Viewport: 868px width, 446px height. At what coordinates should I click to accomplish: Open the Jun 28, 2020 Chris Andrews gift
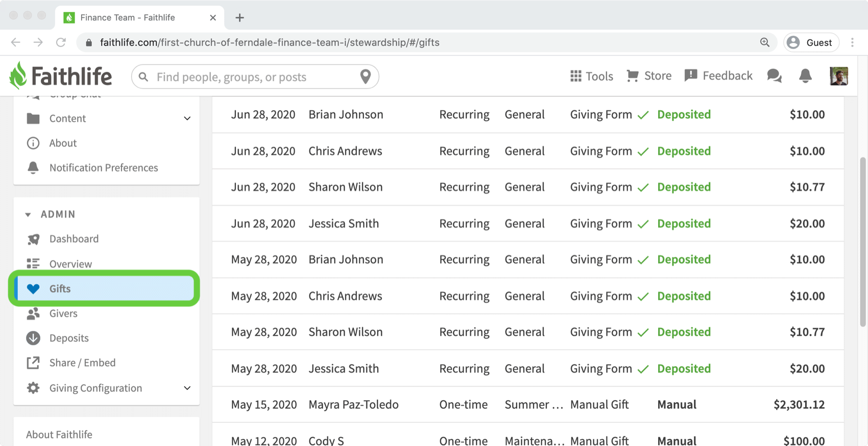tap(528, 151)
